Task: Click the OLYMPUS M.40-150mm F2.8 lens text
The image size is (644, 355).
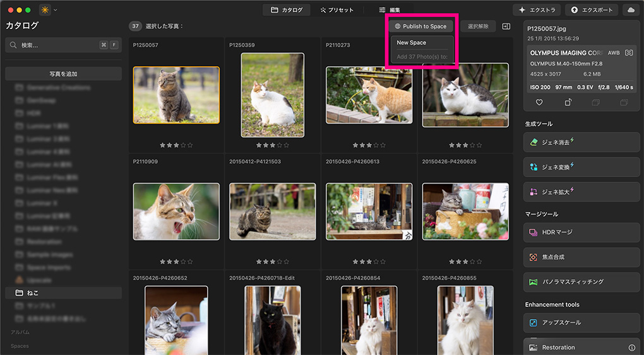Action: (x=566, y=64)
